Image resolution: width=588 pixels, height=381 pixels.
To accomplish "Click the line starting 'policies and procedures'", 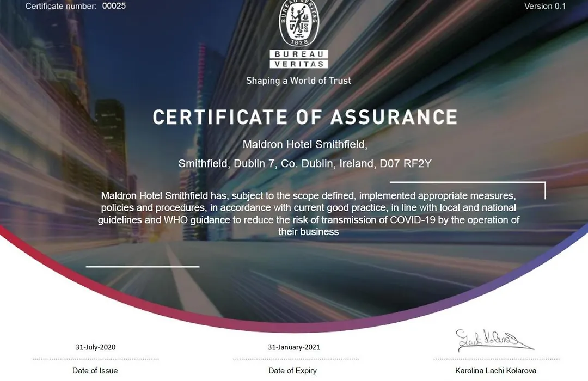I will pos(308,208).
